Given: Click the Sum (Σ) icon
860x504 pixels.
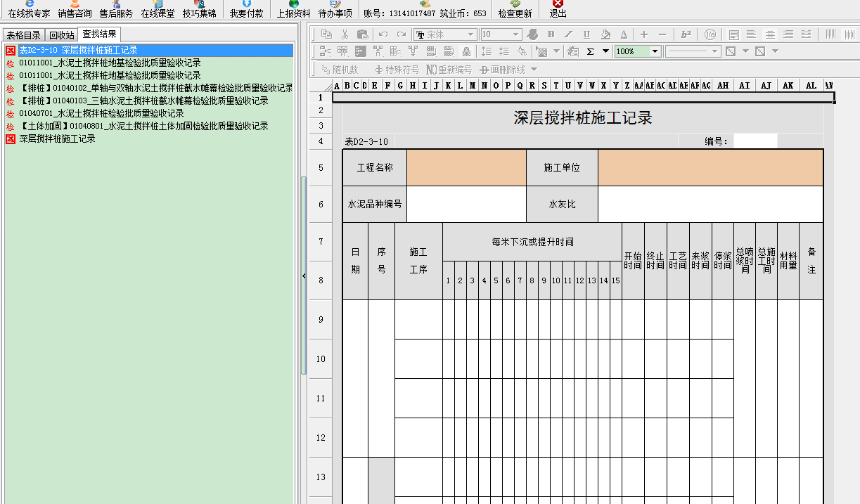Looking at the screenshot, I should point(590,51).
